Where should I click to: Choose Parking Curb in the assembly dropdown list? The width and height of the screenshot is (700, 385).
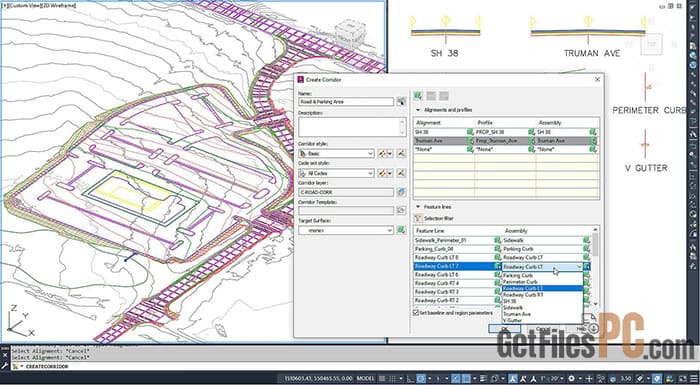pyautogui.click(x=542, y=276)
